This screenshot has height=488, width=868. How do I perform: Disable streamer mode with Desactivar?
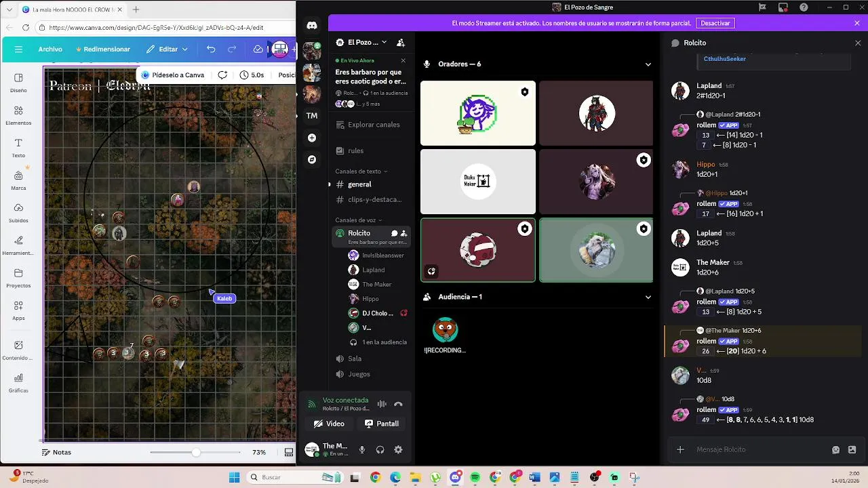[x=715, y=23]
